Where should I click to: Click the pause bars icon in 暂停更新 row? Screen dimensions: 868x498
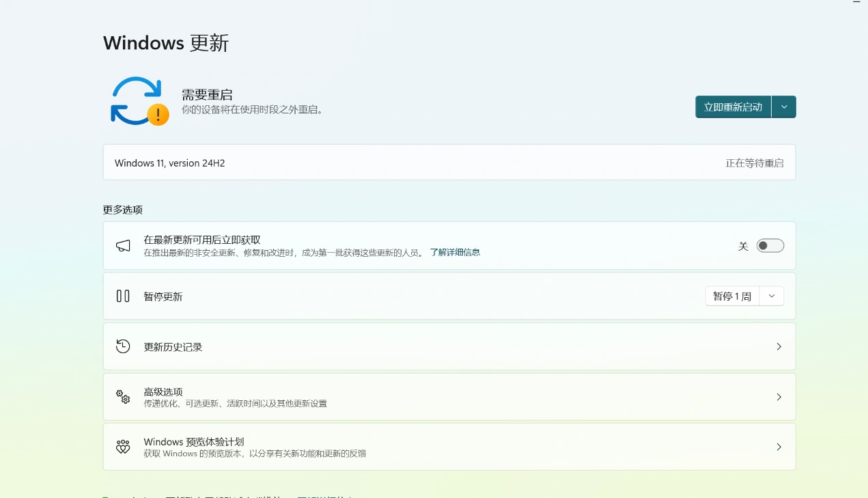tap(123, 295)
